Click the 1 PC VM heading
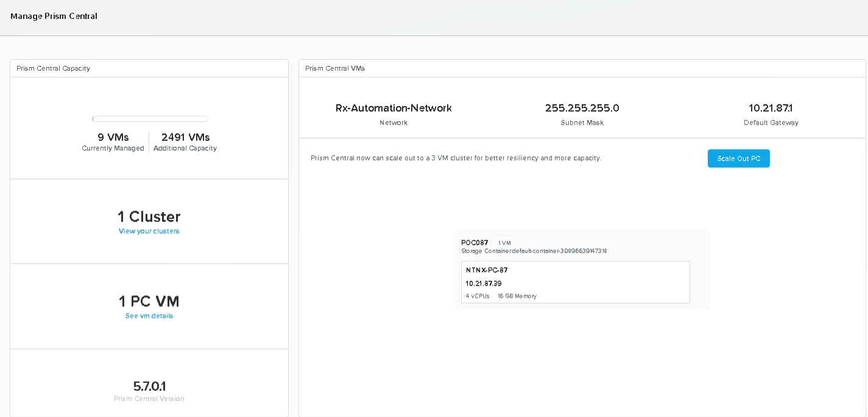The image size is (868, 417). coord(149,301)
